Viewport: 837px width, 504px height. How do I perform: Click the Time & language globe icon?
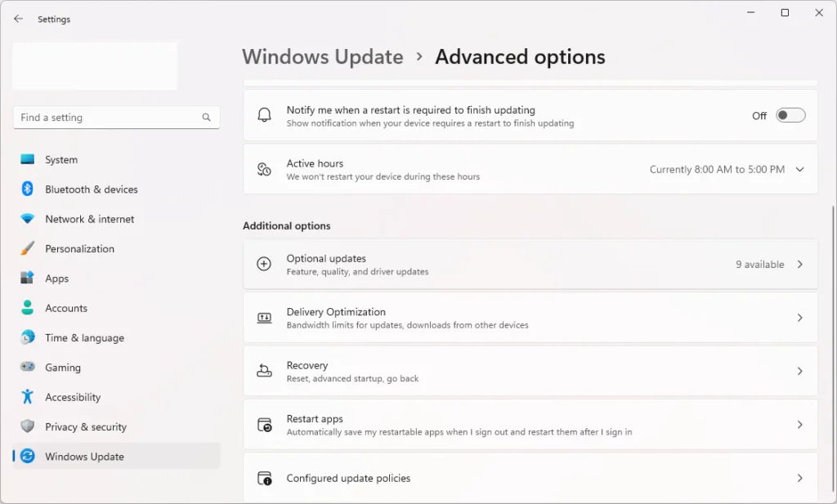tap(27, 337)
